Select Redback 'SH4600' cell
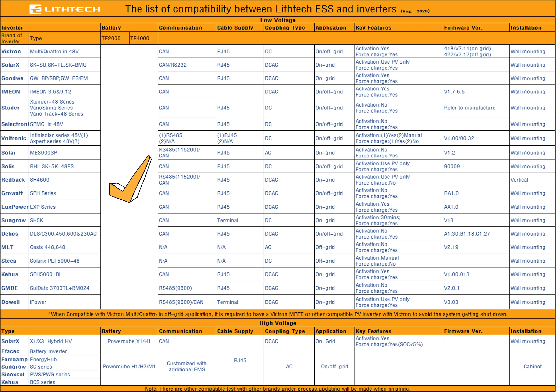Screen dimensions: 556x392 click(65, 180)
